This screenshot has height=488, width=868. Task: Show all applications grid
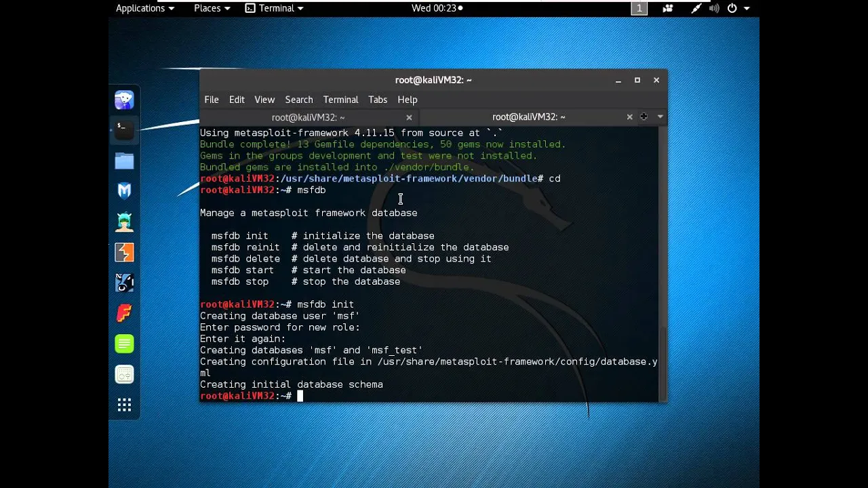tap(124, 405)
